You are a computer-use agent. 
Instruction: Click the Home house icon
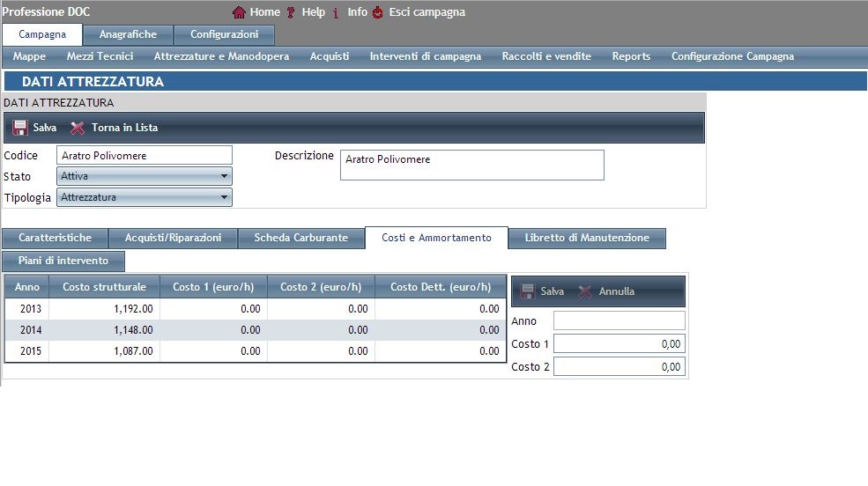(239, 12)
